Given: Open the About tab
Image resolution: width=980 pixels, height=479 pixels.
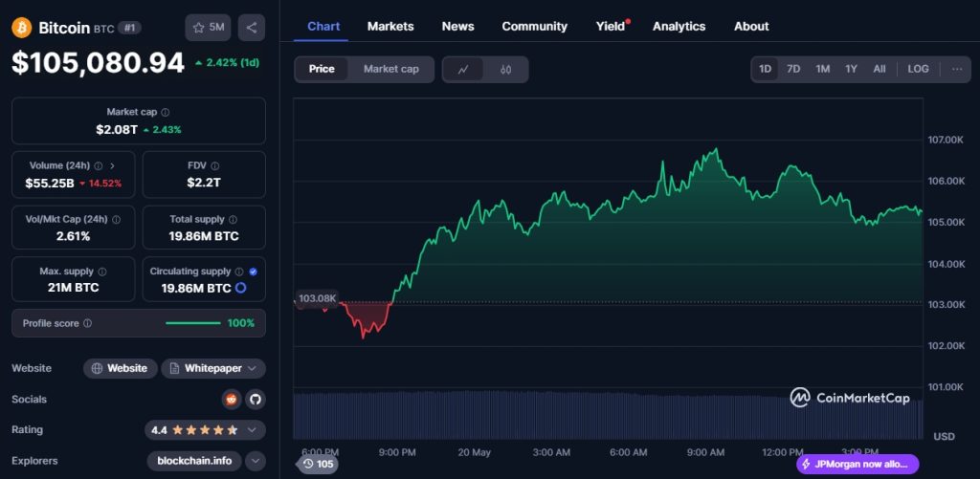Looking at the screenshot, I should click(751, 26).
